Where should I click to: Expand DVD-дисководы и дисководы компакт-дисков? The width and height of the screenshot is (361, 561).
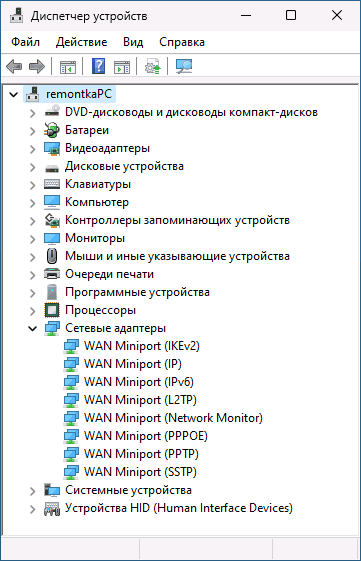pyautogui.click(x=33, y=113)
